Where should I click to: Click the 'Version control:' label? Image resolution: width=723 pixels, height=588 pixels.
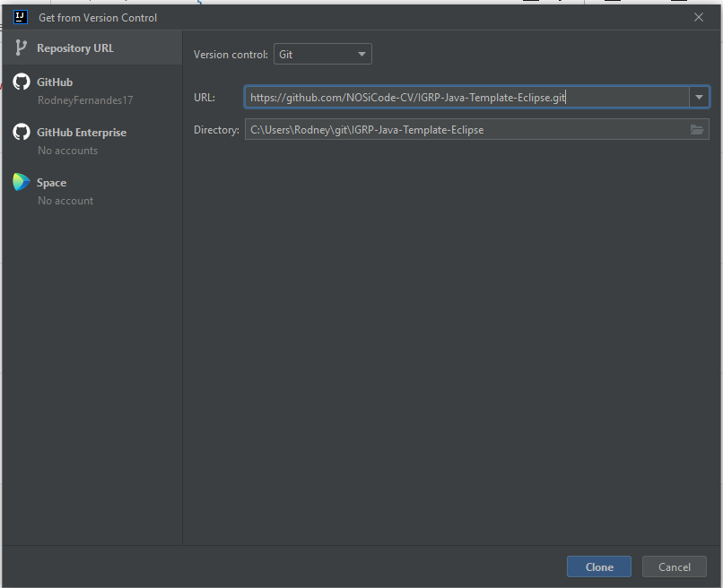[x=231, y=55]
